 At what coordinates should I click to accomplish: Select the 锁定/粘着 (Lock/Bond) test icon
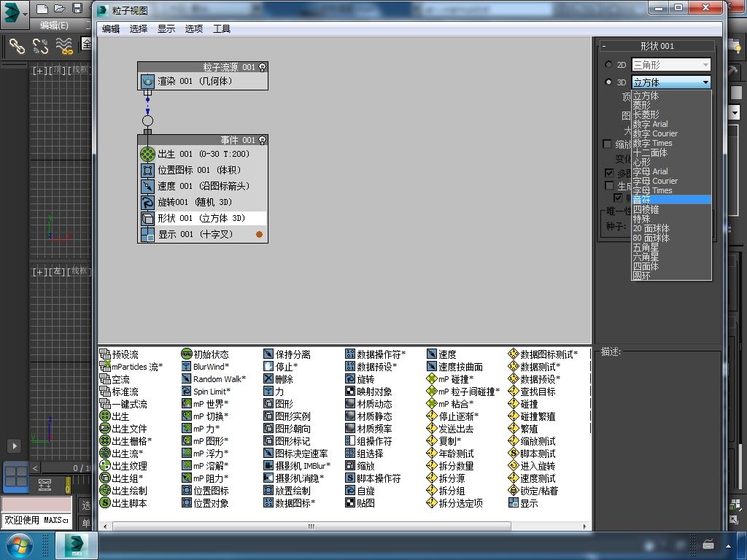click(x=514, y=490)
